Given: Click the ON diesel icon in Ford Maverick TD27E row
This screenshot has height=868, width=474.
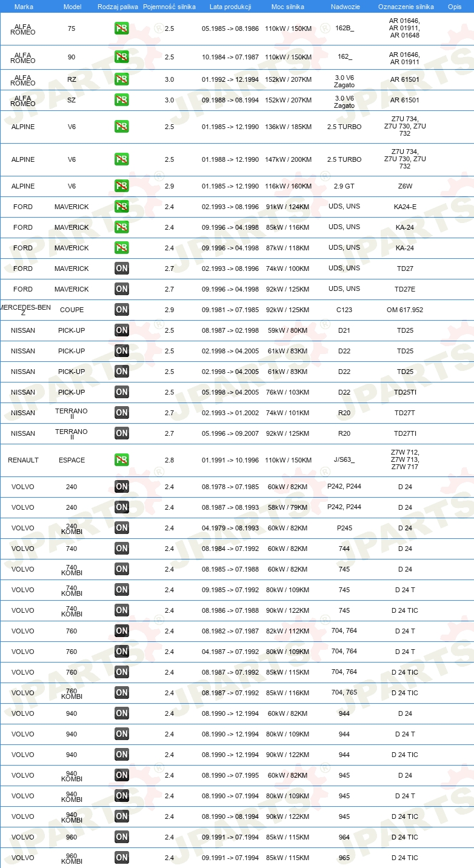Looking at the screenshot, I should pos(121,289).
